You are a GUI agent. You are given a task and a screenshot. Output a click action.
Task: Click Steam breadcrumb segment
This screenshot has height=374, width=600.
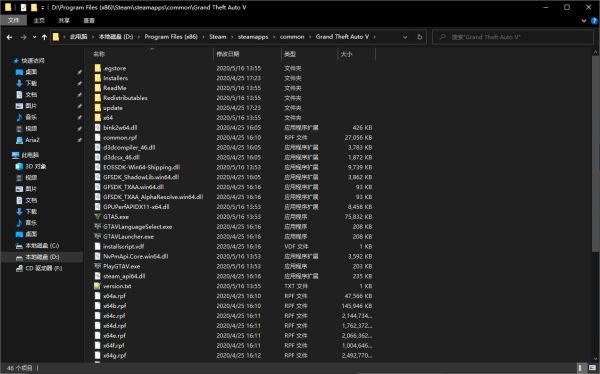[x=218, y=37]
